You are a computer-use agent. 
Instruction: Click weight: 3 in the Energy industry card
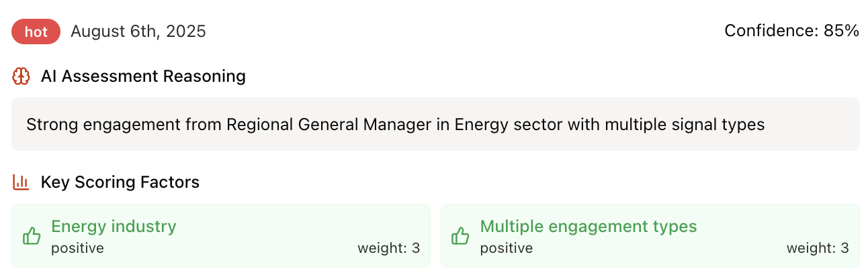(388, 248)
